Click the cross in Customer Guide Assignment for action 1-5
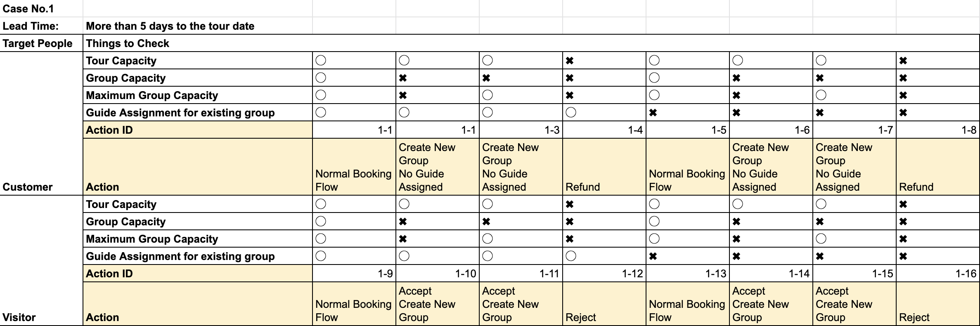This screenshot has height=326, width=980. coord(653,113)
